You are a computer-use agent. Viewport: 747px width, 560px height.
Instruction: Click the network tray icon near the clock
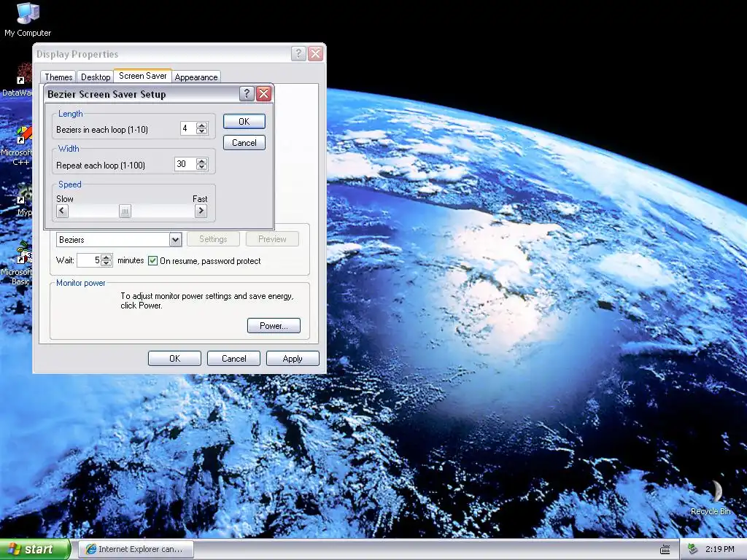click(x=693, y=549)
